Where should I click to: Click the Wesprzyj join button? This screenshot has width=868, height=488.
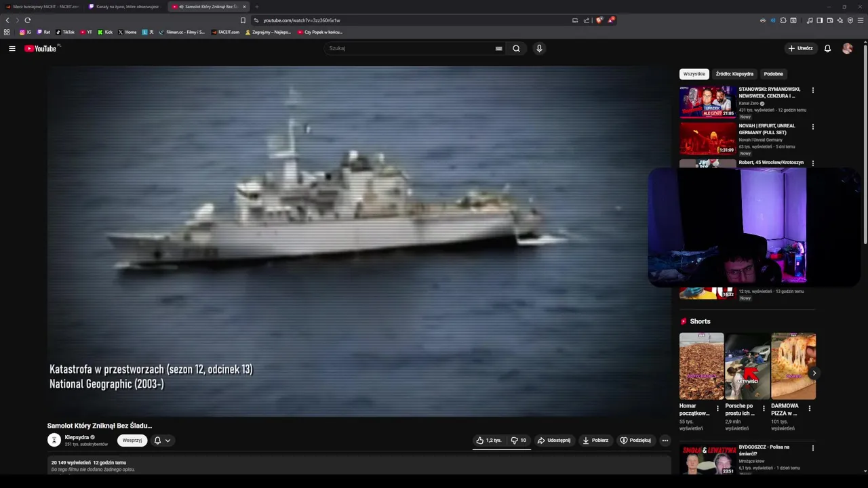tap(132, 441)
